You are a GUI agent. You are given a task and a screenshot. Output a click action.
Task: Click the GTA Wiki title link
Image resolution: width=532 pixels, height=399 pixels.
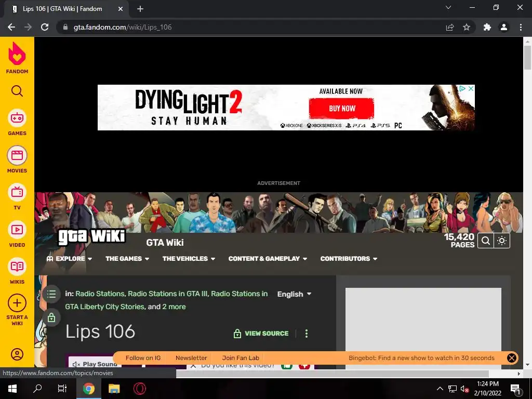point(165,243)
